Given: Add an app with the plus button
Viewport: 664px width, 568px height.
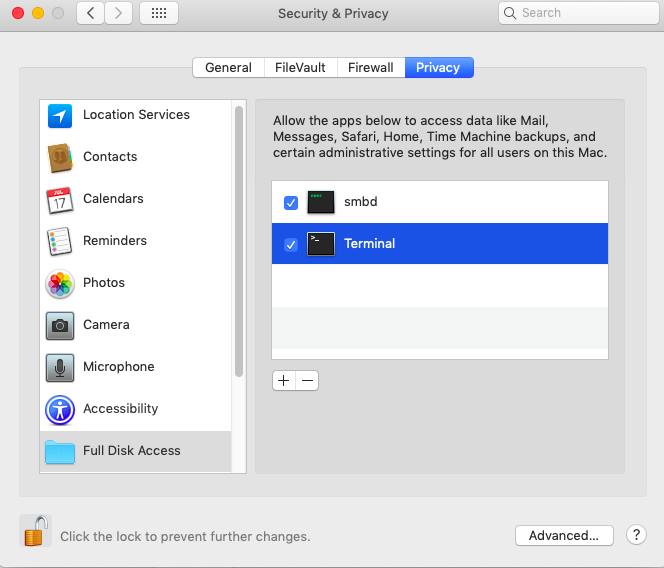Looking at the screenshot, I should click(284, 381).
